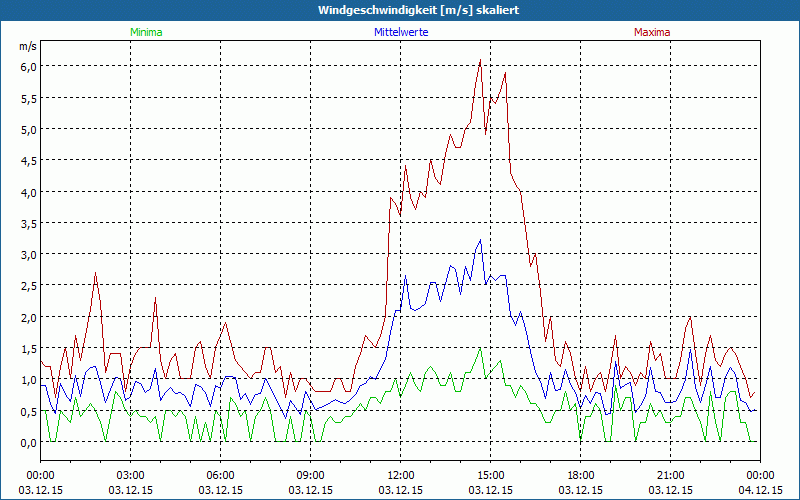Image resolution: width=800 pixels, height=500 pixels.
Task: Click the y-axis value '4,0'
Action: [x=29, y=192]
